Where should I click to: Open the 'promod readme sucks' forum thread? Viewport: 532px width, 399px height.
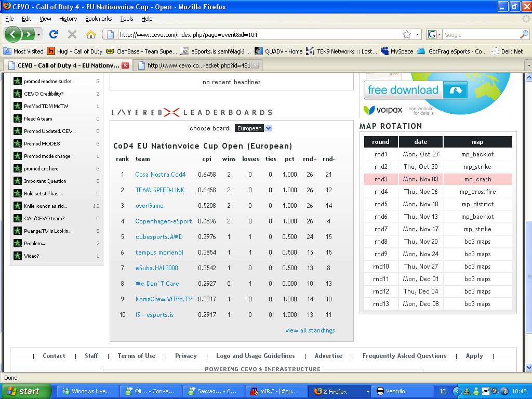47,82
